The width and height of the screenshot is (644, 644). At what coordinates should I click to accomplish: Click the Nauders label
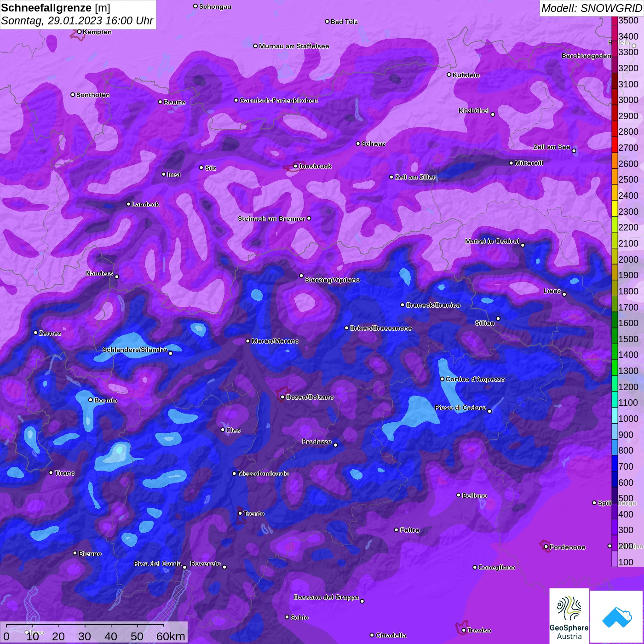[x=99, y=273]
